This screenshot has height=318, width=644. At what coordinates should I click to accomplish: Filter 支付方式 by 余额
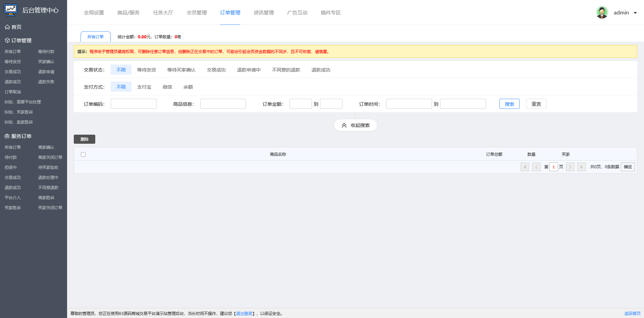click(188, 87)
